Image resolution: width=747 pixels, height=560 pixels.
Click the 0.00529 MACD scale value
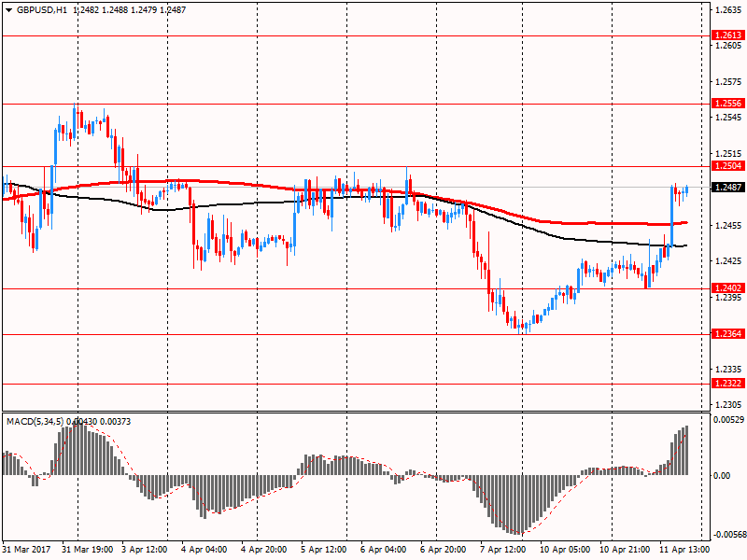[x=728, y=419]
